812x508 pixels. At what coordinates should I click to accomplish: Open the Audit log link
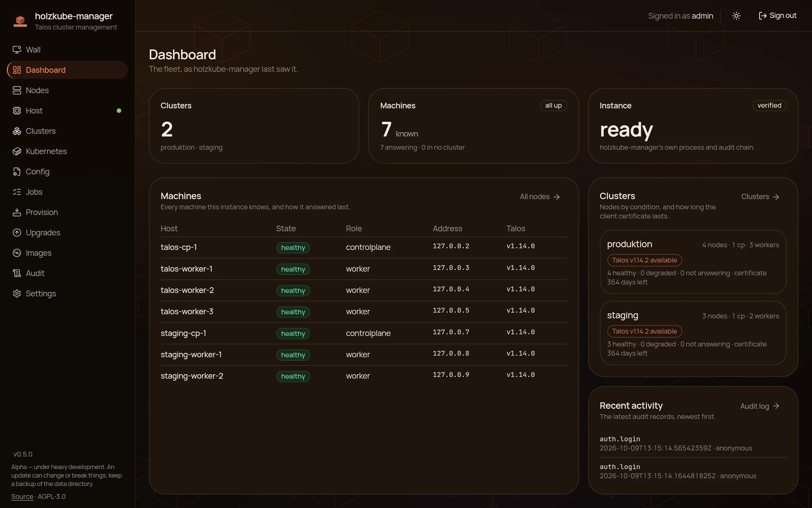point(760,406)
